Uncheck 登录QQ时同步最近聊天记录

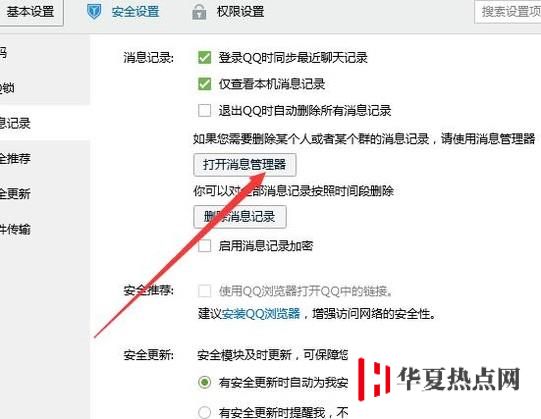click(204, 57)
